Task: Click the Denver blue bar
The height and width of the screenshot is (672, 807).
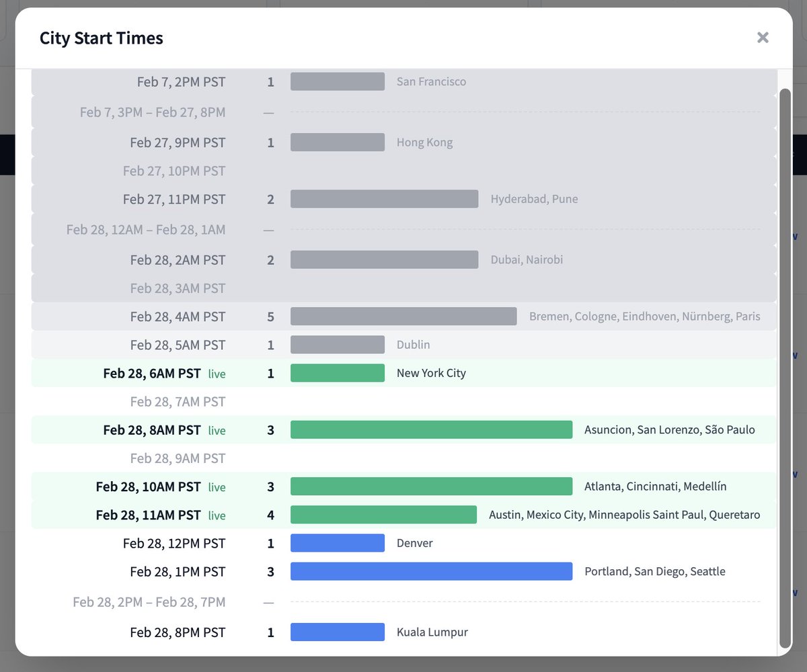Action: 338,542
